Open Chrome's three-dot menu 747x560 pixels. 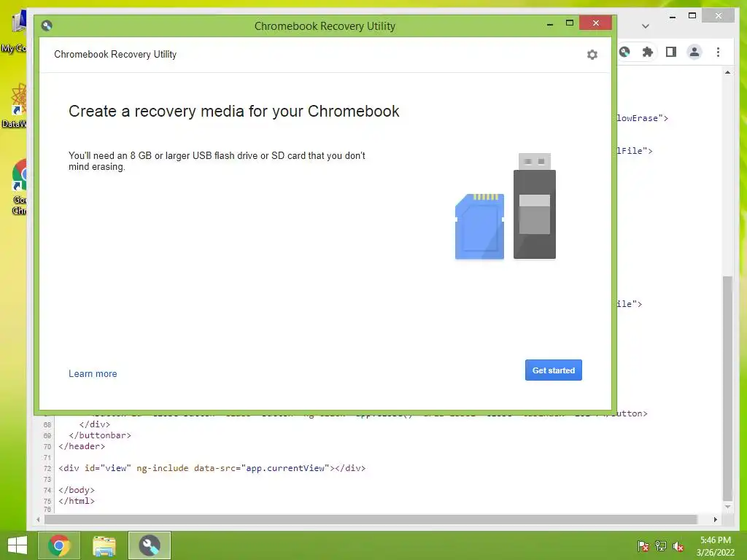718,52
